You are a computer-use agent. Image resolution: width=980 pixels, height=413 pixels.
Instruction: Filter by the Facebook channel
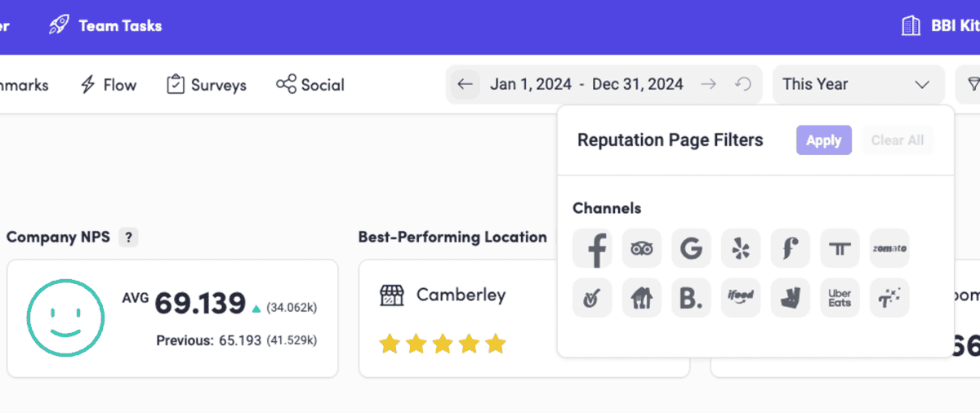click(592, 248)
